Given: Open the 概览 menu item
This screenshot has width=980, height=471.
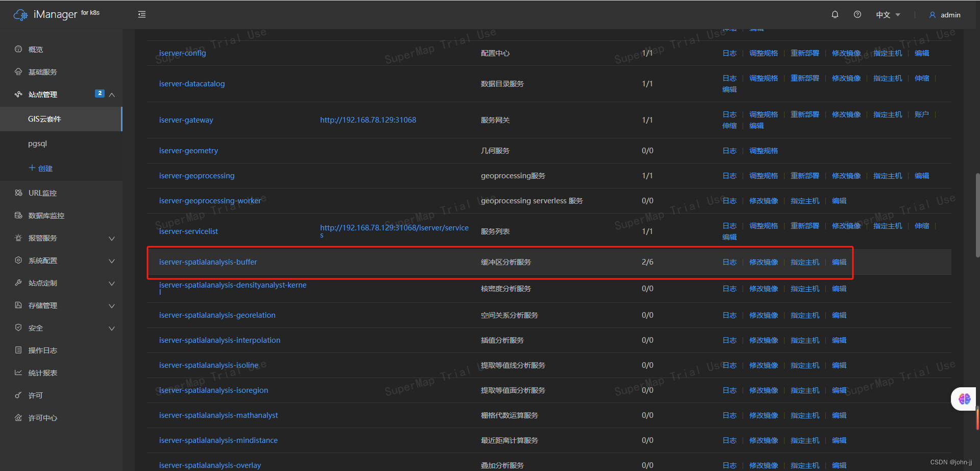Looking at the screenshot, I should 61,49.
